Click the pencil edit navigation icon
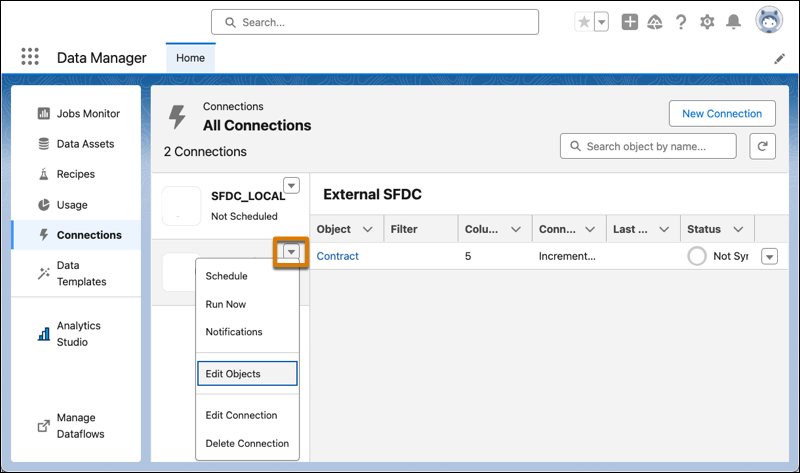 [x=779, y=59]
